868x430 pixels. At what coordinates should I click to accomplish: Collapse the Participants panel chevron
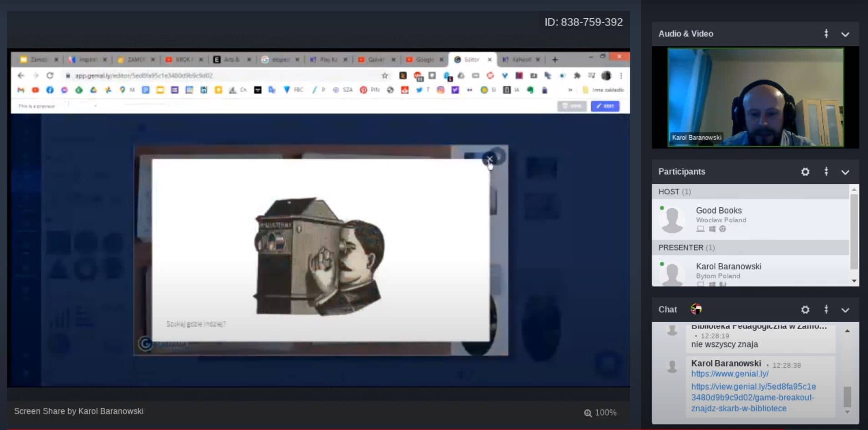(845, 172)
